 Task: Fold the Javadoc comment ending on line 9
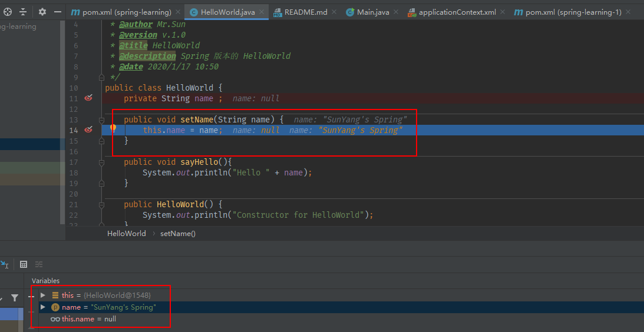click(x=101, y=77)
